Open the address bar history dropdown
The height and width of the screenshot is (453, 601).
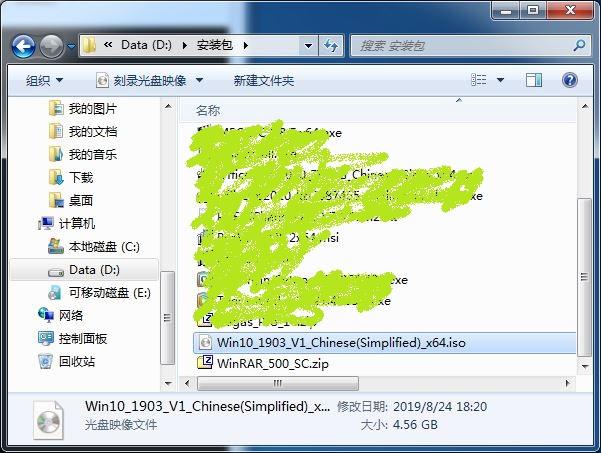coord(308,46)
